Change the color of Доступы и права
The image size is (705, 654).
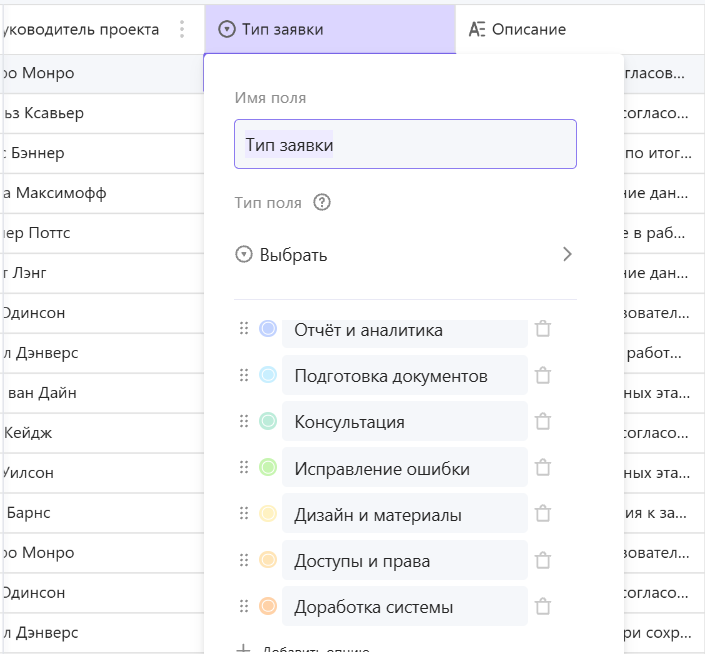pyautogui.click(x=268, y=560)
